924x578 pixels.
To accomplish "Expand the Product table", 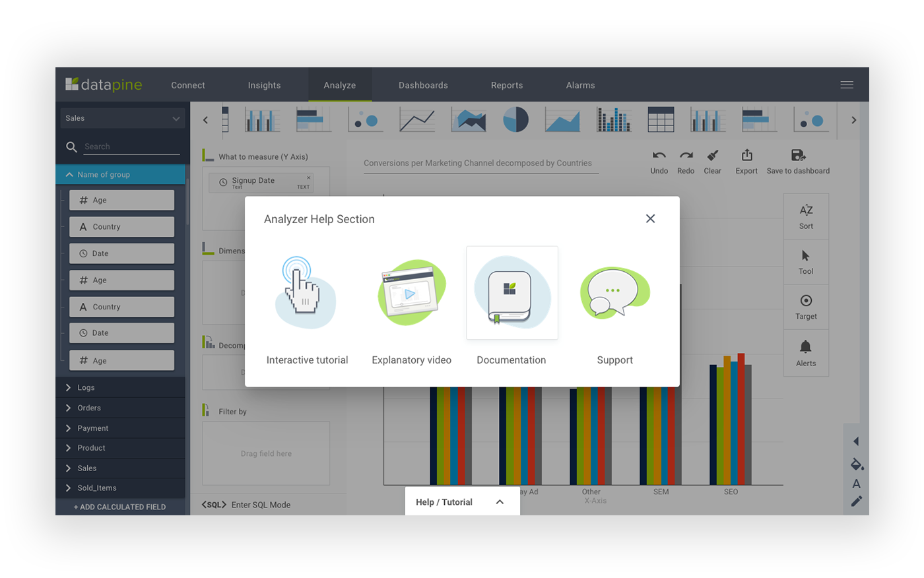I will click(120, 448).
